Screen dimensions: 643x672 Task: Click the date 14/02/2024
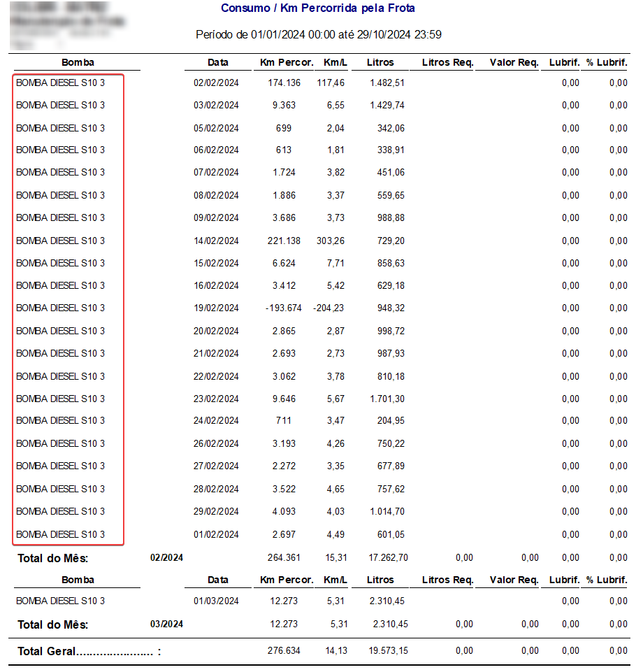click(216, 241)
